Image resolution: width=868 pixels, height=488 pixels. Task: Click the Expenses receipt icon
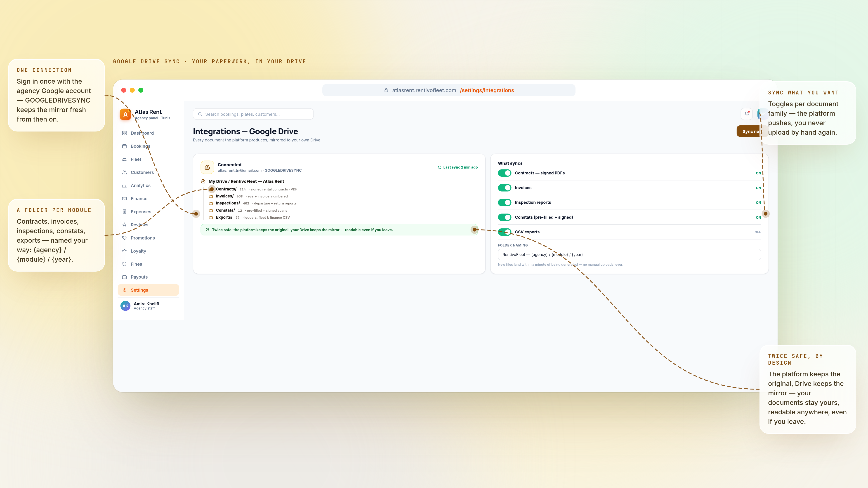click(x=124, y=211)
